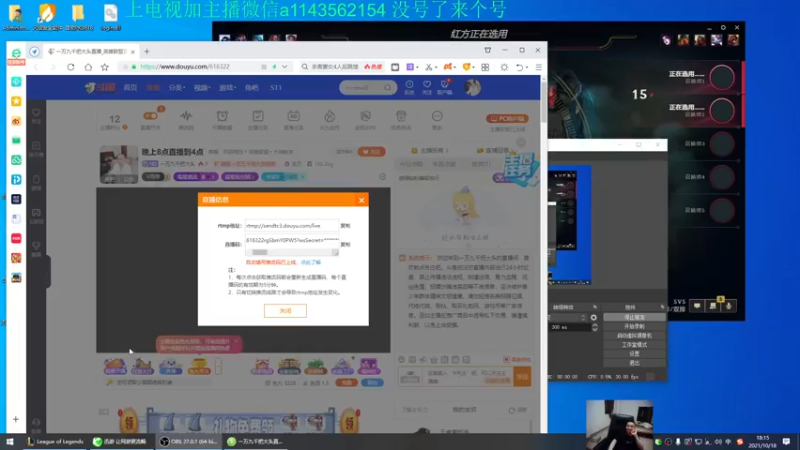
Task: Open the browser screenshot scissors tool
Action: click(429, 67)
